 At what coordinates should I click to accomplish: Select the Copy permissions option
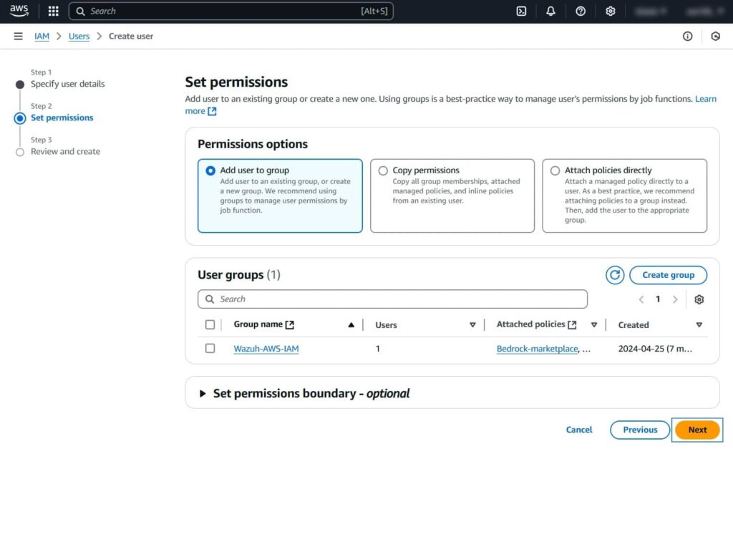383,170
